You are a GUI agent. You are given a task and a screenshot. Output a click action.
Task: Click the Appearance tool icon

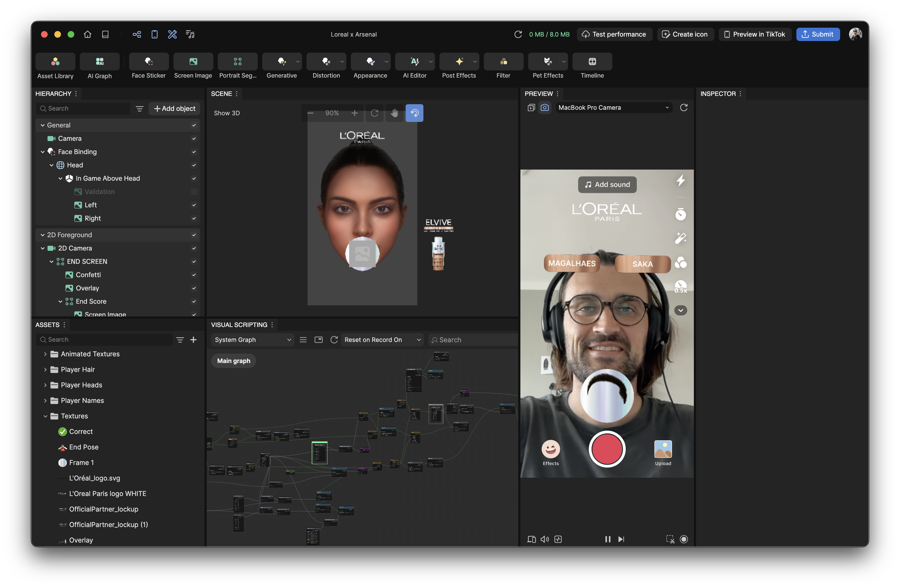click(x=370, y=61)
